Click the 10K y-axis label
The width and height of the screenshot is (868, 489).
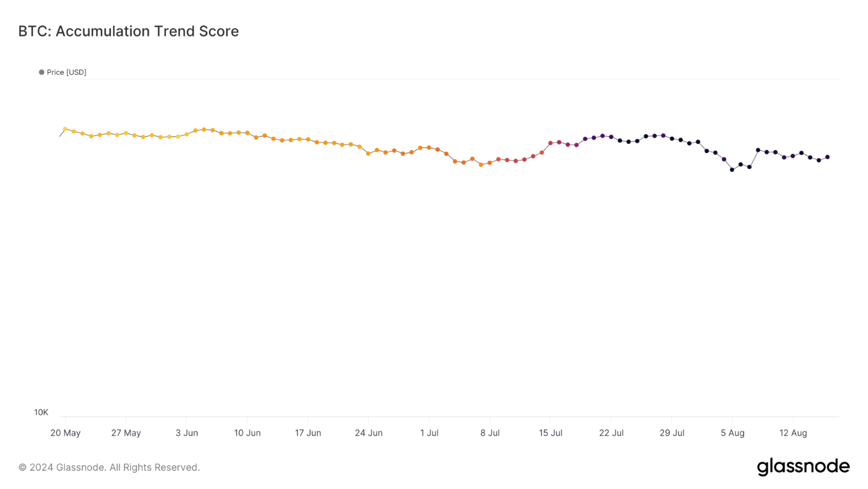point(41,412)
